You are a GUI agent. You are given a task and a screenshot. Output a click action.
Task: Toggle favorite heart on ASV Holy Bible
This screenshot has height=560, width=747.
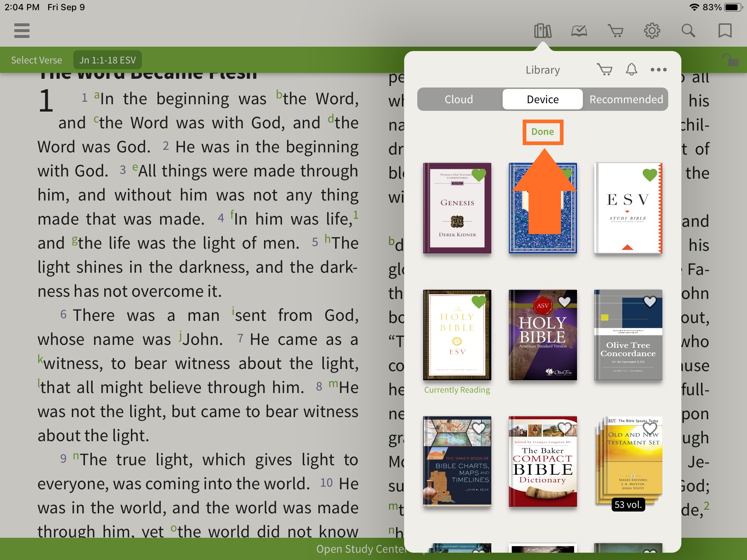[564, 302]
